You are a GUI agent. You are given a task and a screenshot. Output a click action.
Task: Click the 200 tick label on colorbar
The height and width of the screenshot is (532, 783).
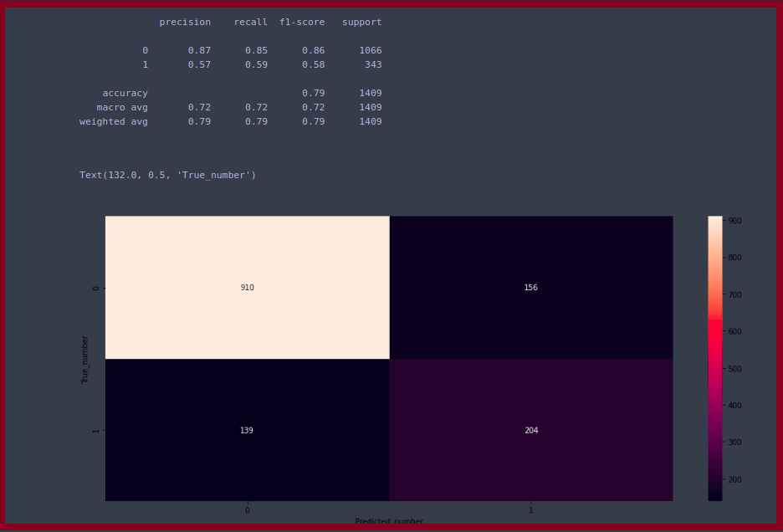736,479
